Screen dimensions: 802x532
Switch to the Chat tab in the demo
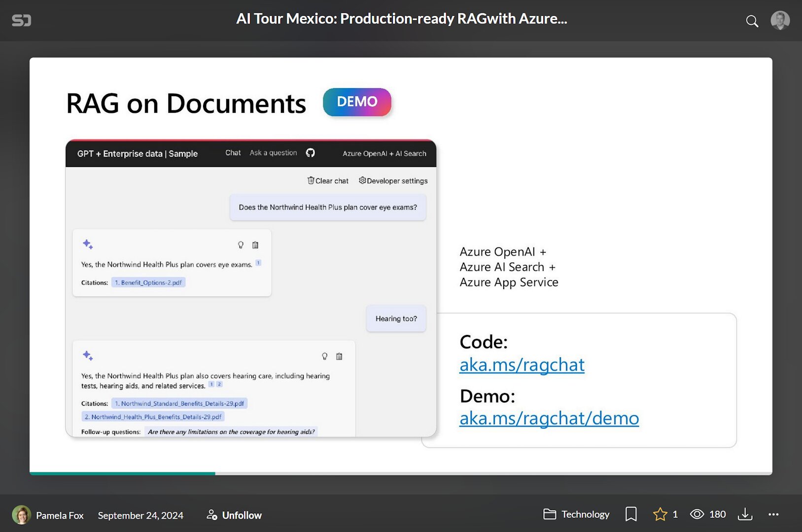233,153
